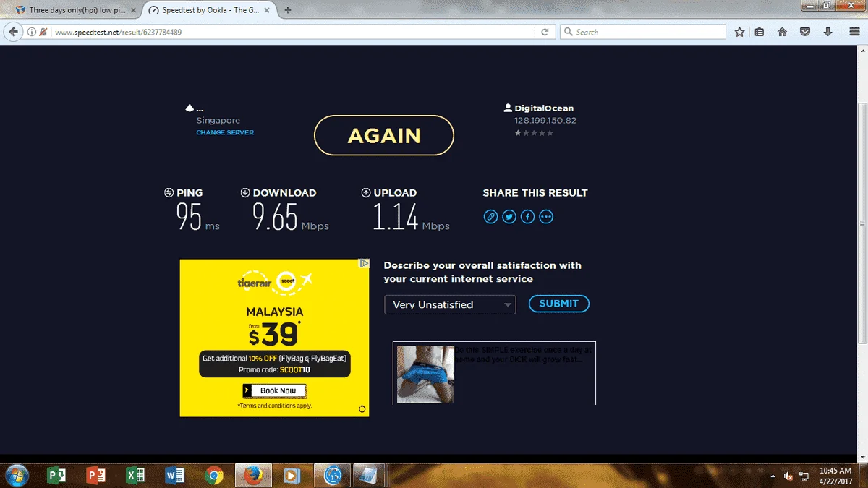Open the media player taskbar icon
Viewport: 868px width, 488px height.
(292, 475)
